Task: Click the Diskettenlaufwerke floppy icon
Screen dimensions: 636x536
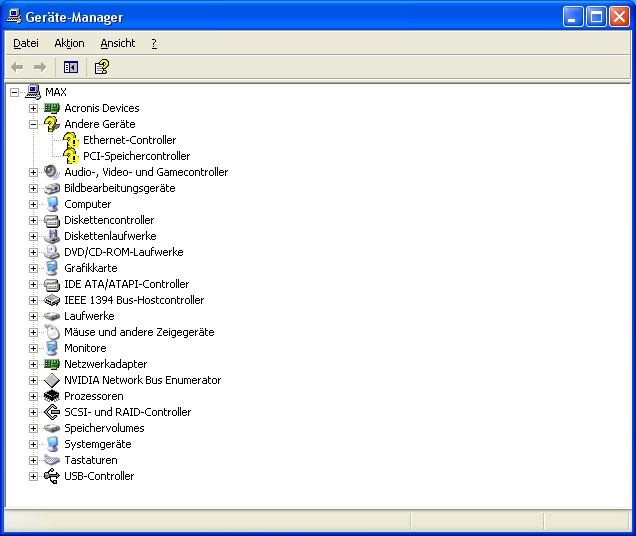Action: tap(52, 236)
